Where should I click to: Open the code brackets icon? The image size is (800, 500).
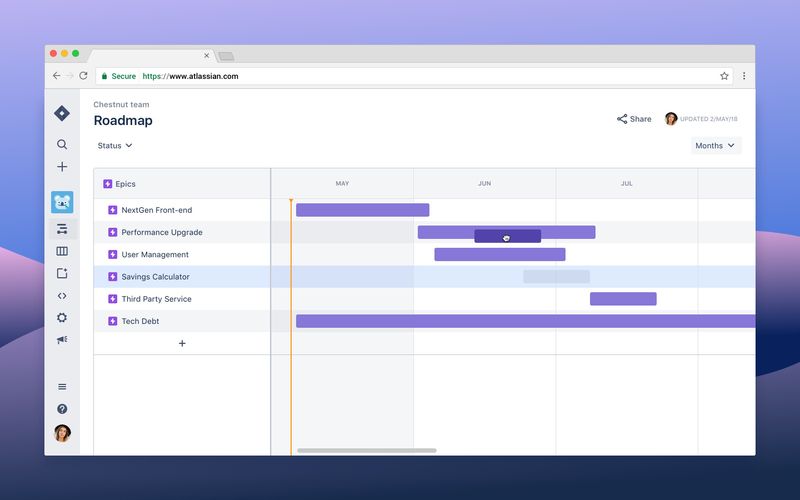tap(62, 296)
